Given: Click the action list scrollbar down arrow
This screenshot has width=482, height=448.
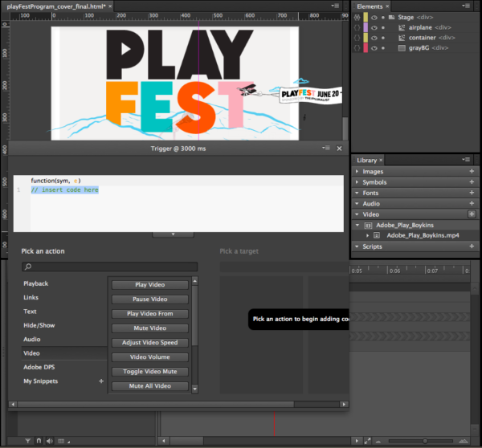Looking at the screenshot, I should click(x=194, y=389).
